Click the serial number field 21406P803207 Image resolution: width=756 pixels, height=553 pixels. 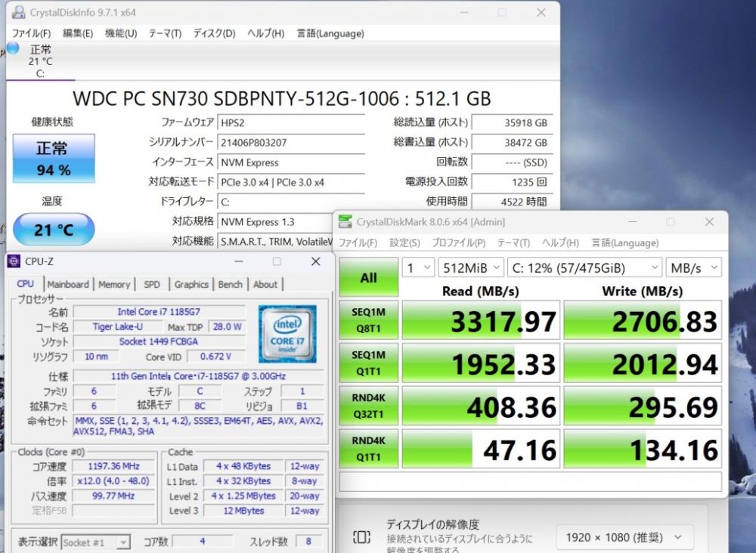(291, 143)
